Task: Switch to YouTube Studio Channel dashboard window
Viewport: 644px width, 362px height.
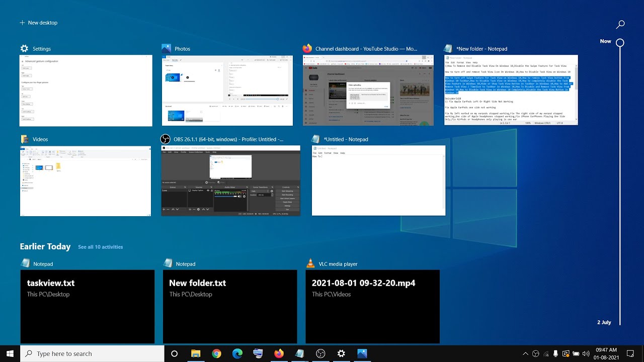Action: [x=368, y=90]
